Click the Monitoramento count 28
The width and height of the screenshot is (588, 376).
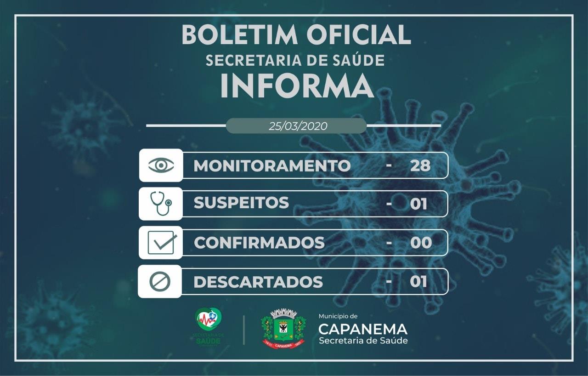pos(420,165)
